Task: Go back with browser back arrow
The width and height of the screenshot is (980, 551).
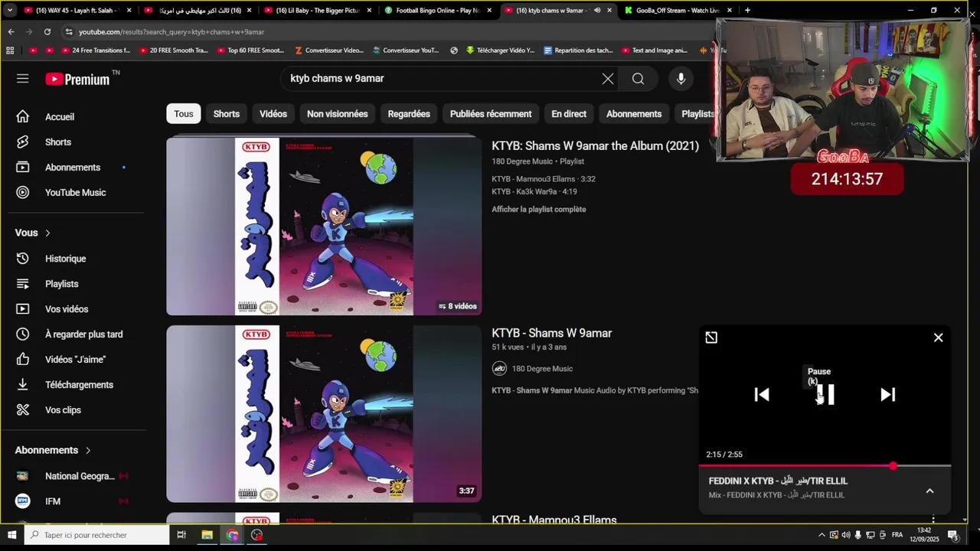Action: point(11,32)
